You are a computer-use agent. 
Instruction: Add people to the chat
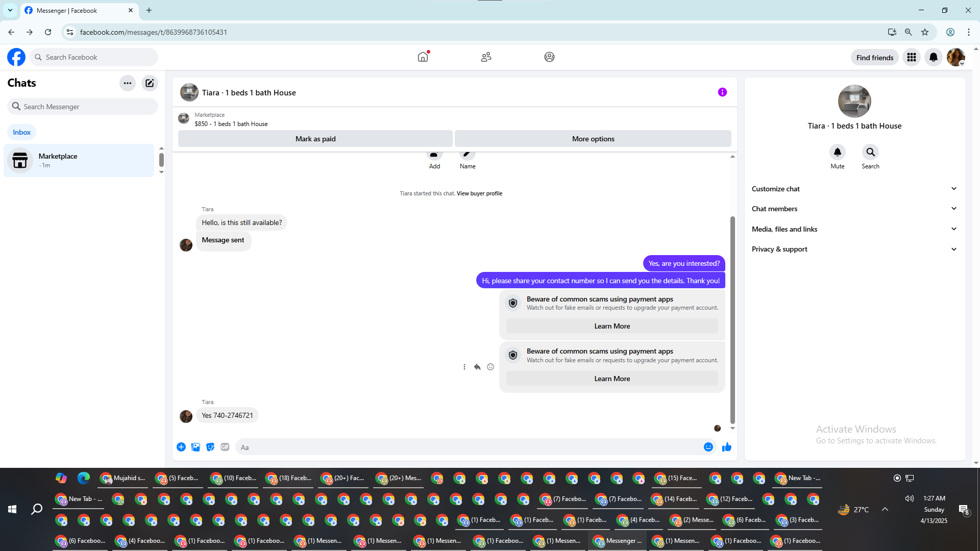434,159
